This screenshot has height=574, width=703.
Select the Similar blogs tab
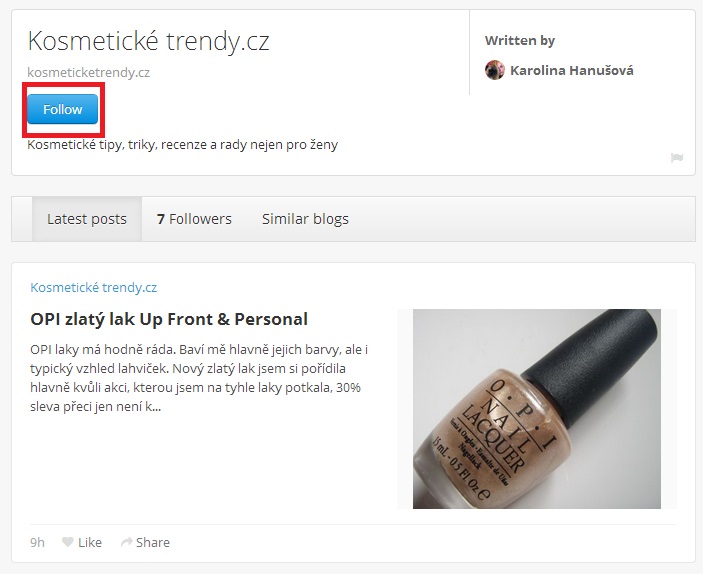[x=305, y=219]
